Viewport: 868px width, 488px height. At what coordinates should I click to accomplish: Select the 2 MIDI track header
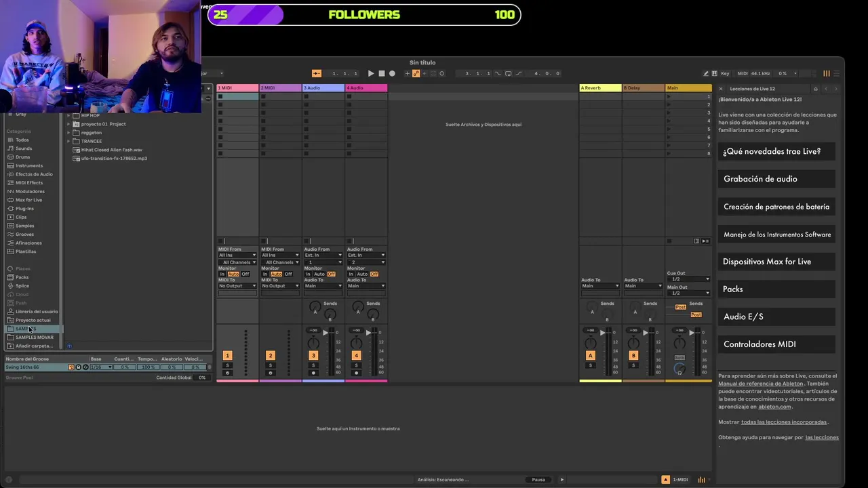click(x=280, y=87)
